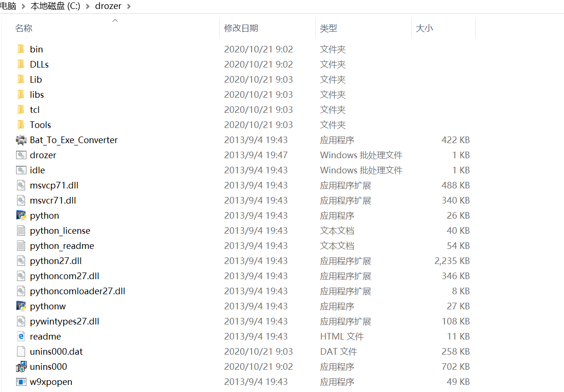Select the pythonw application icon
The width and height of the screenshot is (564, 392).
20,306
